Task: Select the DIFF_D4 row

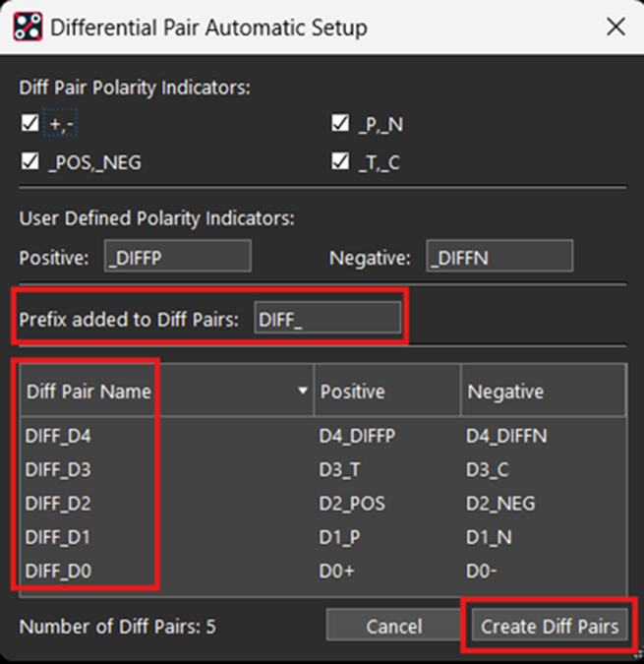Action: [x=59, y=436]
